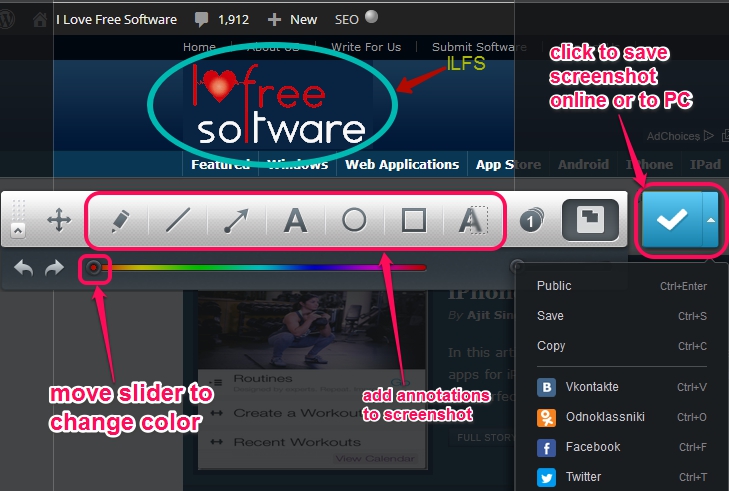Click the Home site navigation link
Image resolution: width=729 pixels, height=491 pixels.
pos(199,47)
